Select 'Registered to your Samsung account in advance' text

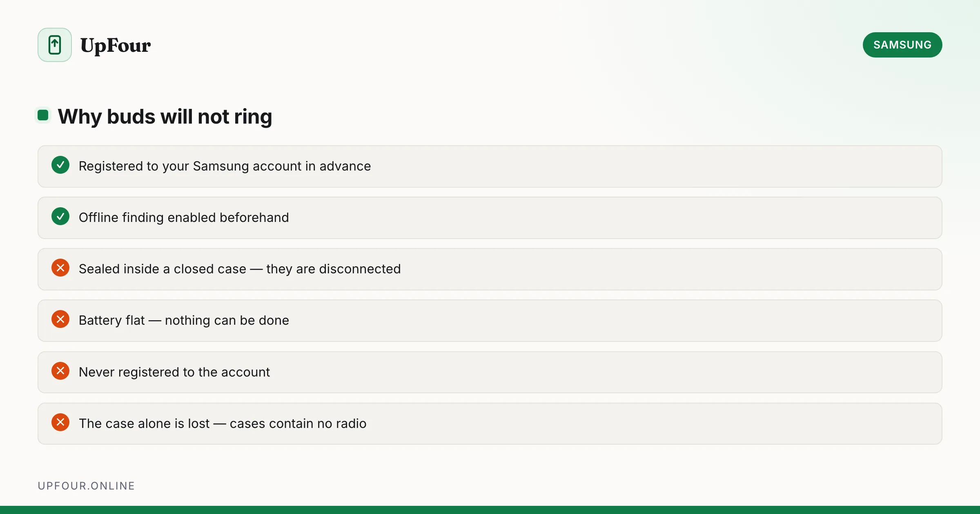[x=225, y=166]
